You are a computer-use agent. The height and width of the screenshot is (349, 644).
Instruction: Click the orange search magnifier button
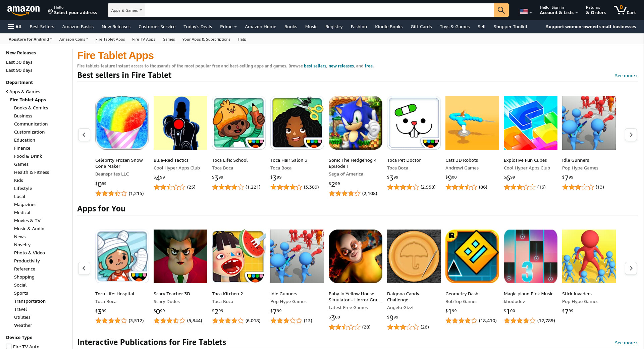click(501, 10)
